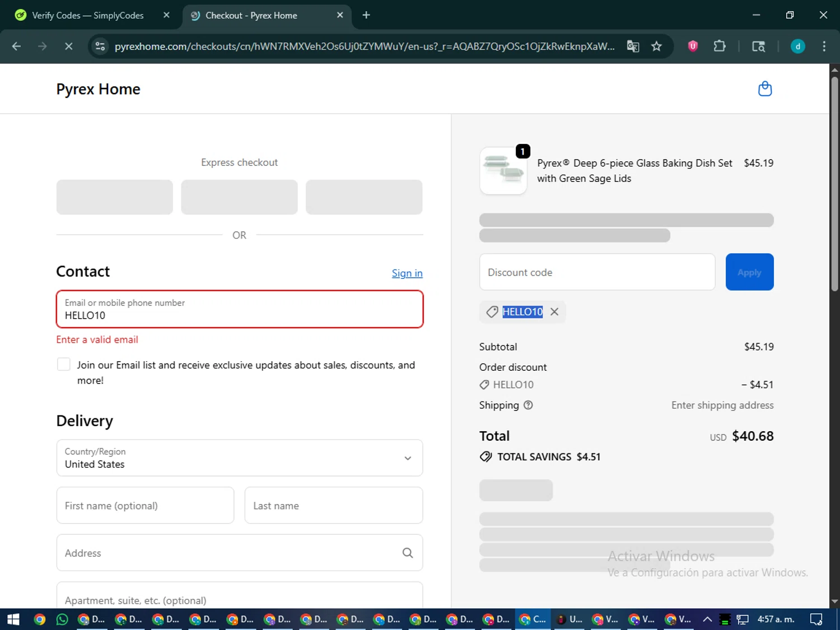
Task: Click the TOTAL SAVINGS $4.51 line
Action: click(540, 457)
